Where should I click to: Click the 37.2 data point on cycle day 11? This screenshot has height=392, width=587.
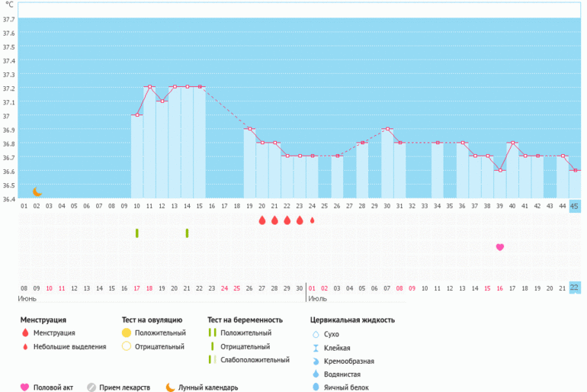(149, 87)
